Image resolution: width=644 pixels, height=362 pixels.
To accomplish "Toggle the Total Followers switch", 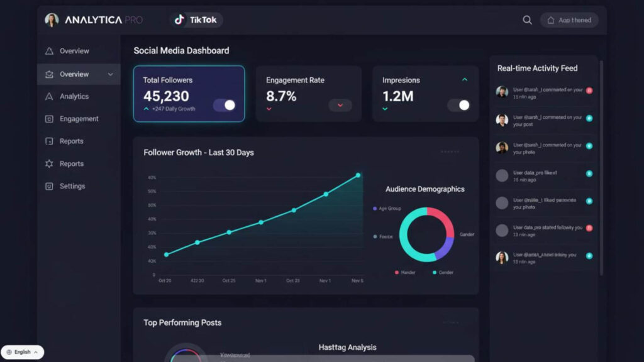I will [x=225, y=105].
